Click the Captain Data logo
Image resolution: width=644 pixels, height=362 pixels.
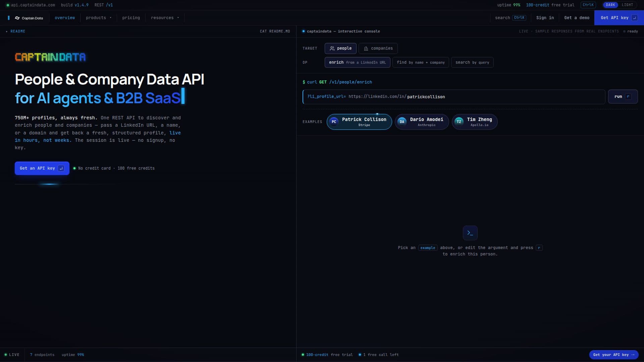point(29,18)
